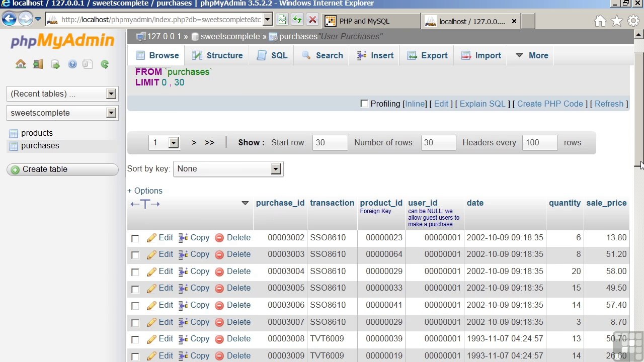The image size is (644, 362).
Task: Click the Start row input field
Action: point(330,143)
